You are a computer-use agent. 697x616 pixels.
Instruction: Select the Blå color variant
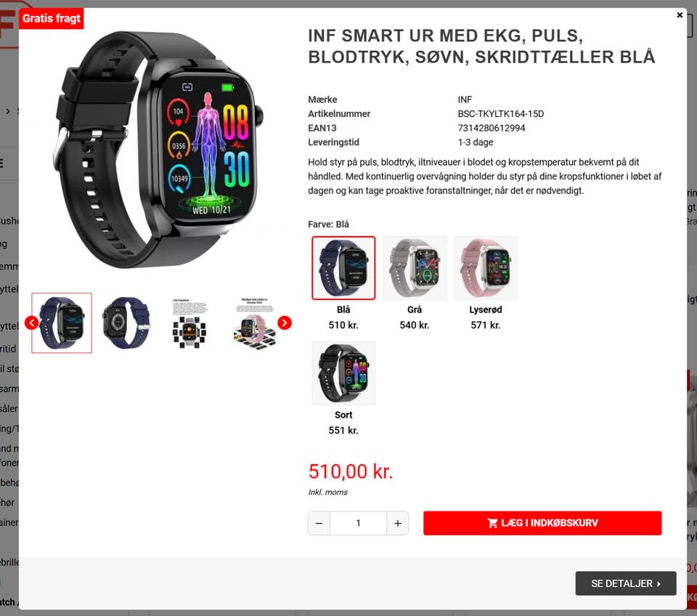[x=343, y=268]
